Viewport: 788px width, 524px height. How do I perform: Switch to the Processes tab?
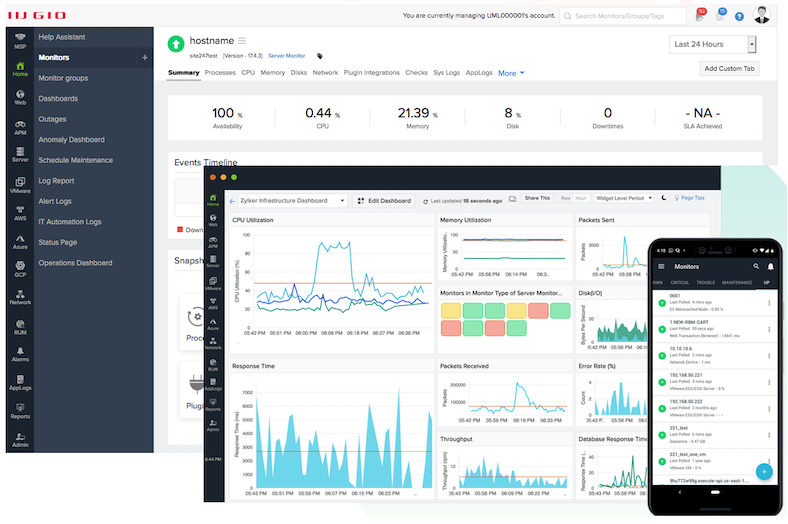(x=220, y=73)
